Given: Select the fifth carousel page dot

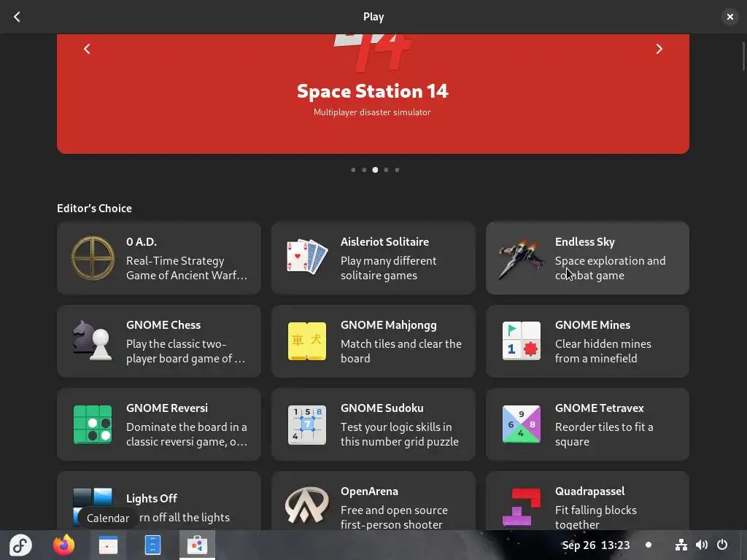Looking at the screenshot, I should [x=397, y=170].
